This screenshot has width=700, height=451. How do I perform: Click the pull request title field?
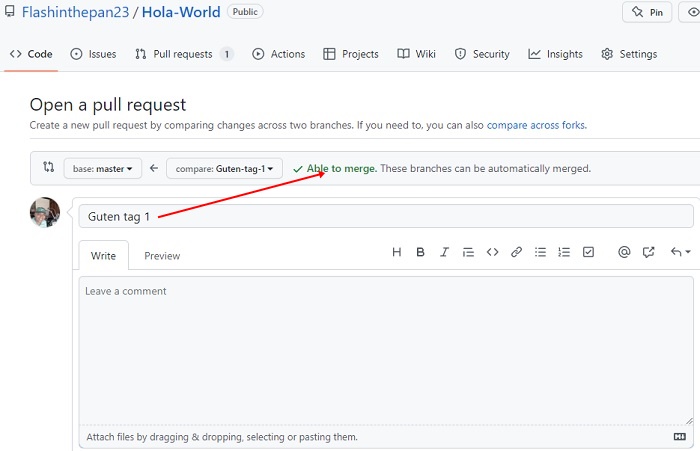click(x=386, y=216)
